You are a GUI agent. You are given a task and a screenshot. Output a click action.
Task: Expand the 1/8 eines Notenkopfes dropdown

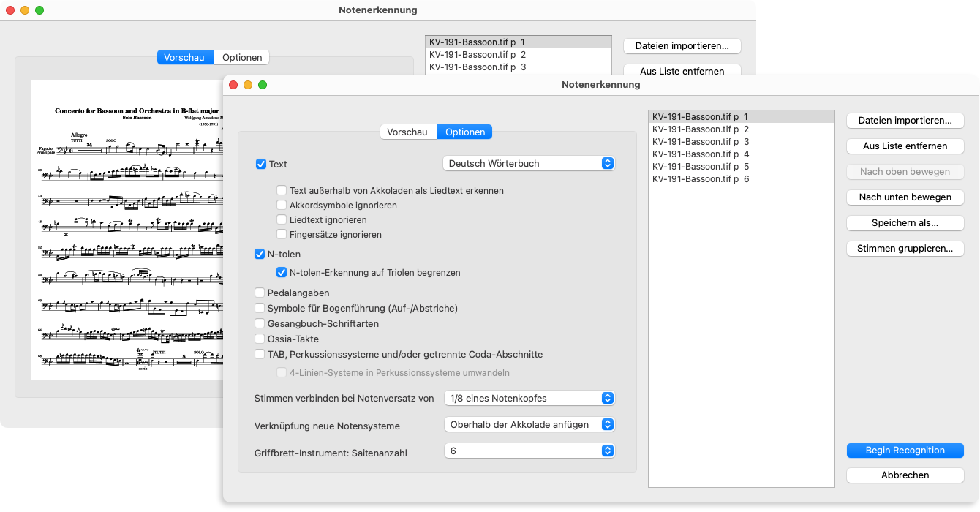click(x=529, y=399)
